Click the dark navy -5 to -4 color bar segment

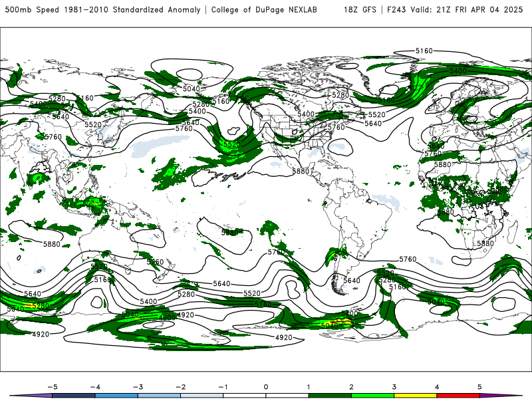[74, 396]
